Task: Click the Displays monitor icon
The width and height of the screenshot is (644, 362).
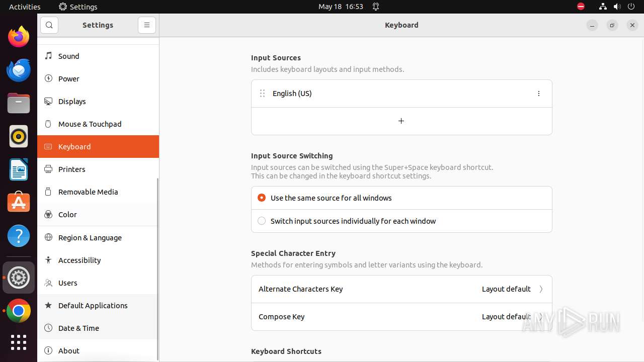Action: 48,101
